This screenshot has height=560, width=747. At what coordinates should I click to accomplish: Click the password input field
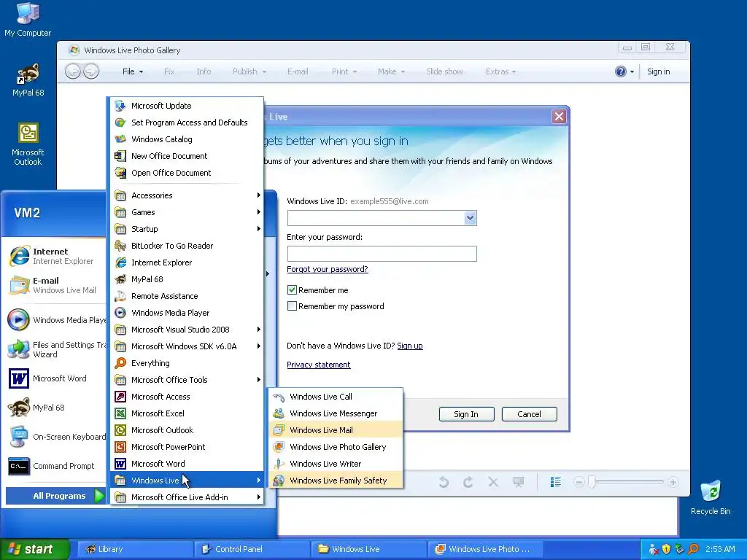click(x=382, y=253)
